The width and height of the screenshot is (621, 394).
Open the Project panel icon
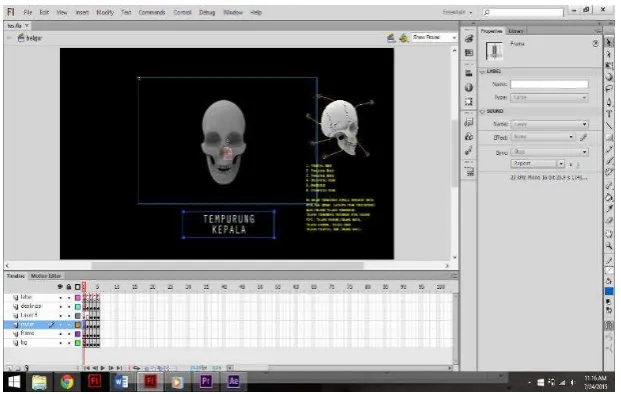click(469, 171)
